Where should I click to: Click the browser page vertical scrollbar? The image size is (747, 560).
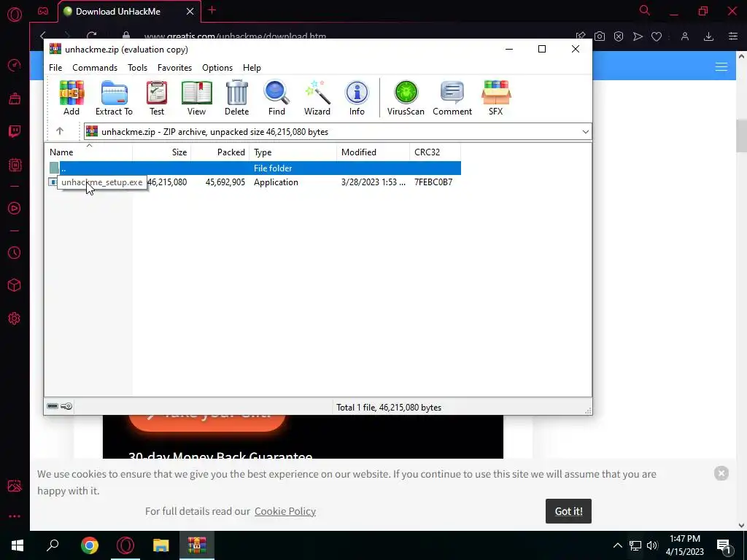(x=741, y=136)
